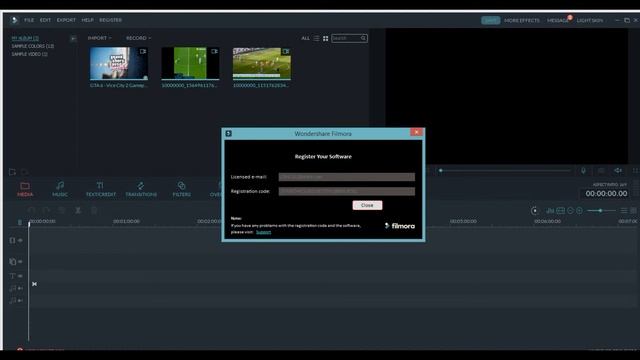Viewport: 640px width, 360px height.
Task: Switch to timeline list track view icon
Action: (x=624, y=211)
